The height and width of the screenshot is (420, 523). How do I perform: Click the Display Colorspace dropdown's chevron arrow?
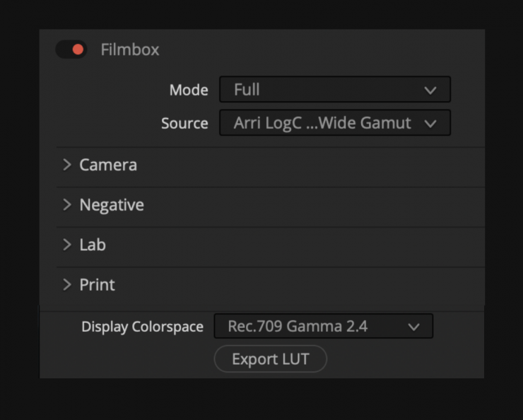pyautogui.click(x=414, y=327)
